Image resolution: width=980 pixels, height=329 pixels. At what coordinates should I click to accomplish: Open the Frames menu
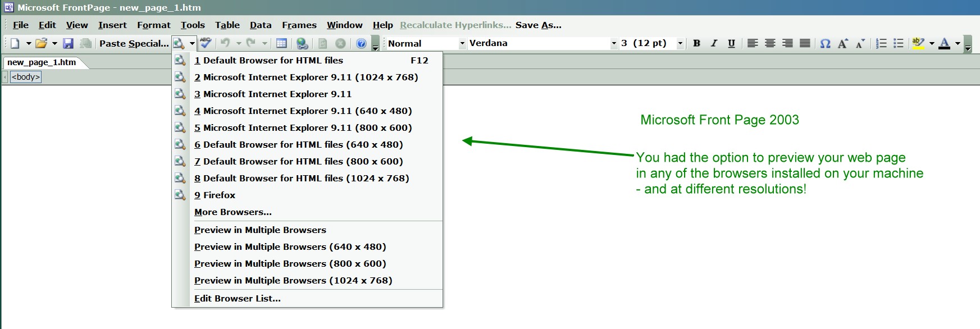coord(299,25)
